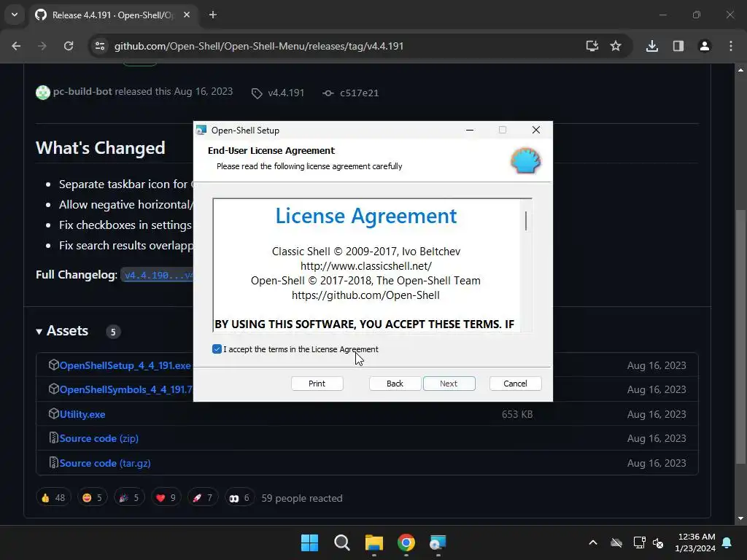Image resolution: width=747 pixels, height=560 pixels.
Task: Click the network display tray icon
Action: pos(639,542)
